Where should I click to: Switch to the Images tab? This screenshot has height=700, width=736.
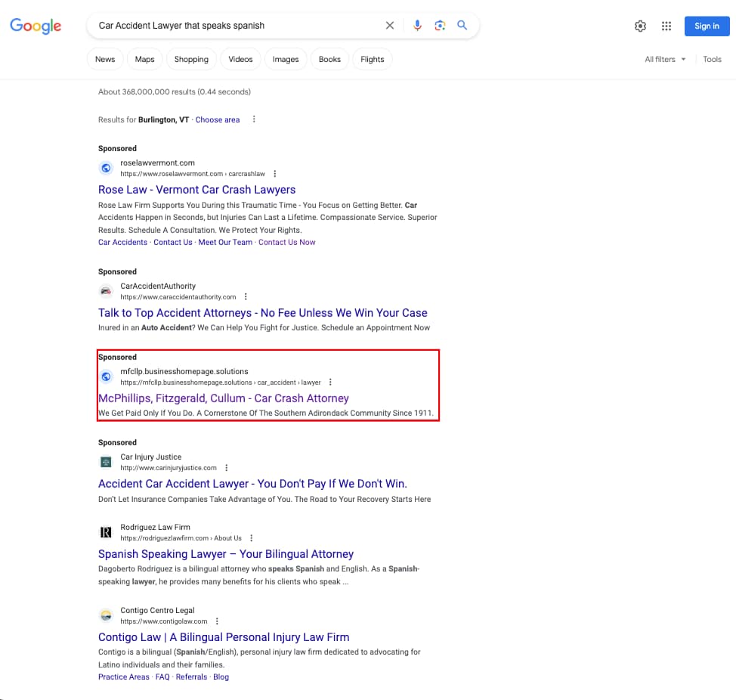[286, 59]
